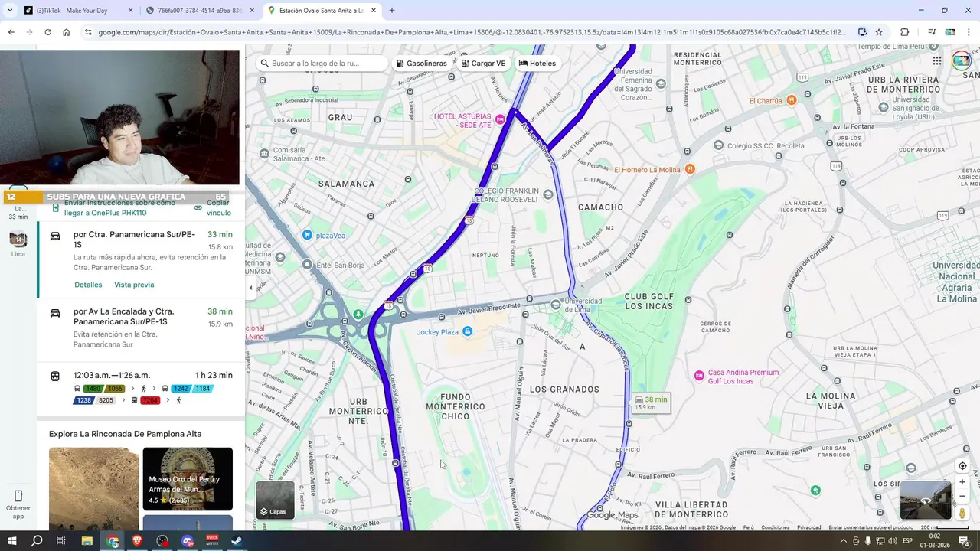Open File Explorer from taskbar
Screen dimensions: 980x551
(87, 541)
